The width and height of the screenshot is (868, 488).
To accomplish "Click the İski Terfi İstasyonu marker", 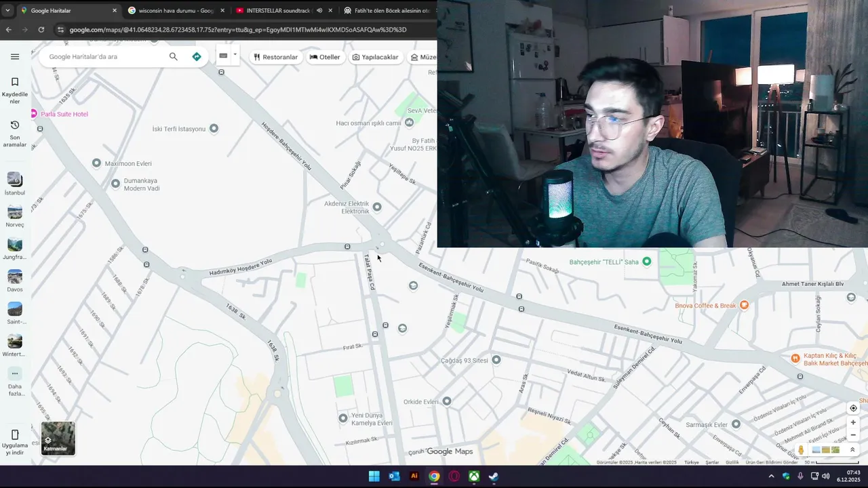I will pyautogui.click(x=214, y=128).
